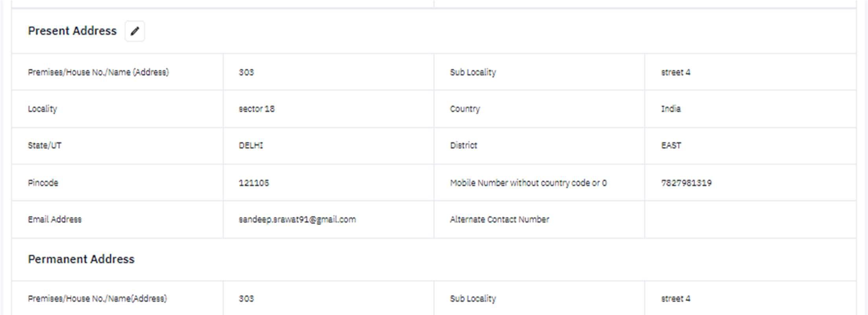Screen dimensions: 868x315
Task: Click house number 303 in Present Address
Action: click(246, 72)
